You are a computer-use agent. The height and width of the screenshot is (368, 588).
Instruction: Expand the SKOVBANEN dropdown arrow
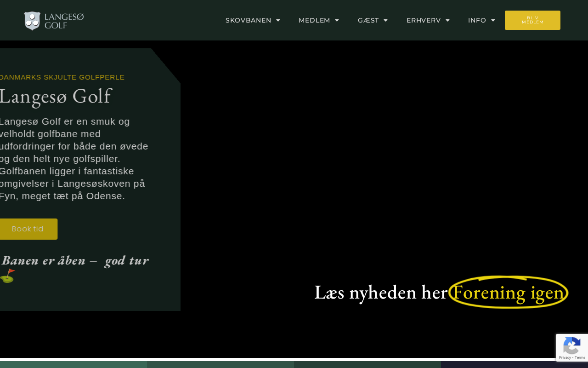pyautogui.click(x=278, y=20)
